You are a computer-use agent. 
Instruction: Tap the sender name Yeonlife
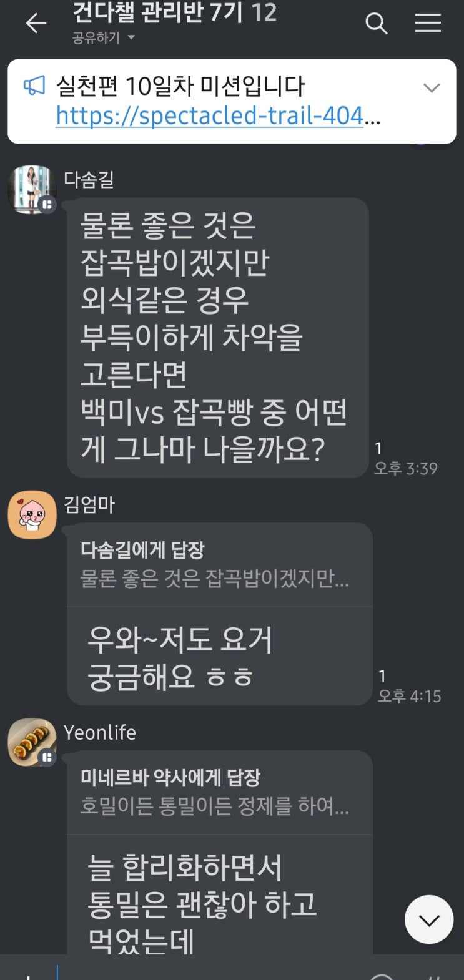(x=100, y=732)
